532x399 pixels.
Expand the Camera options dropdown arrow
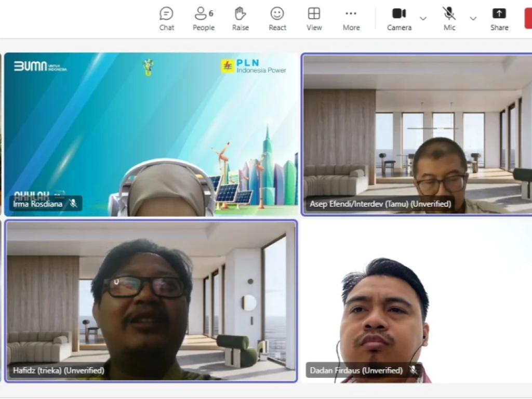pos(423,19)
